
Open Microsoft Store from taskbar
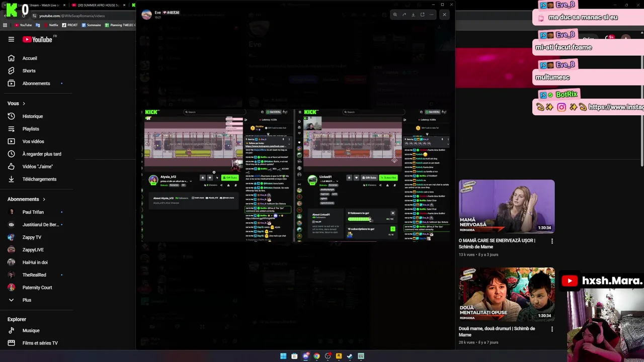(x=294, y=356)
